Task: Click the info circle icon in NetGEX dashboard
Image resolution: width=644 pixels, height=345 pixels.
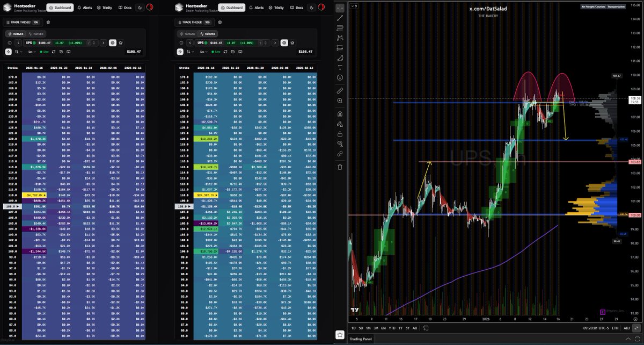Action: (x=10, y=43)
